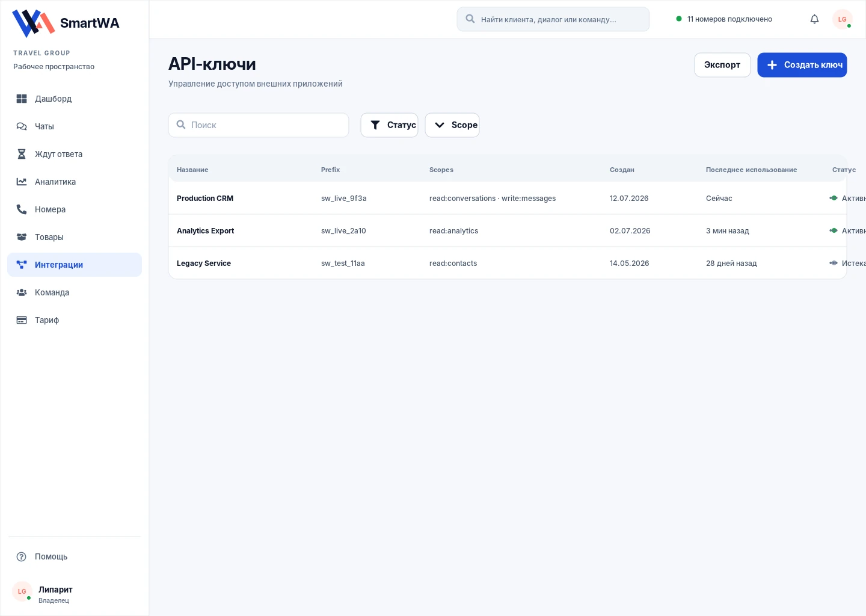Open Чаты section
Screen dimensions: 866x616
point(75,126)
